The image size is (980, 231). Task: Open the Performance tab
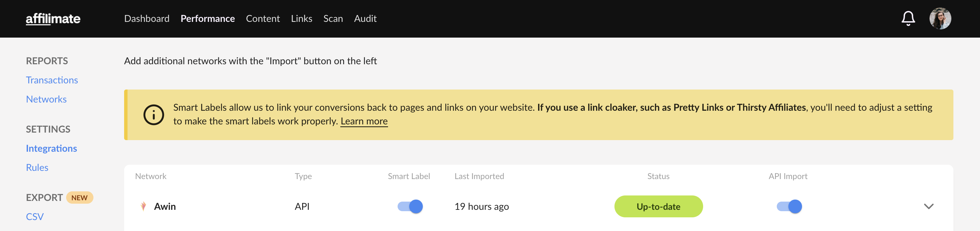tap(207, 19)
